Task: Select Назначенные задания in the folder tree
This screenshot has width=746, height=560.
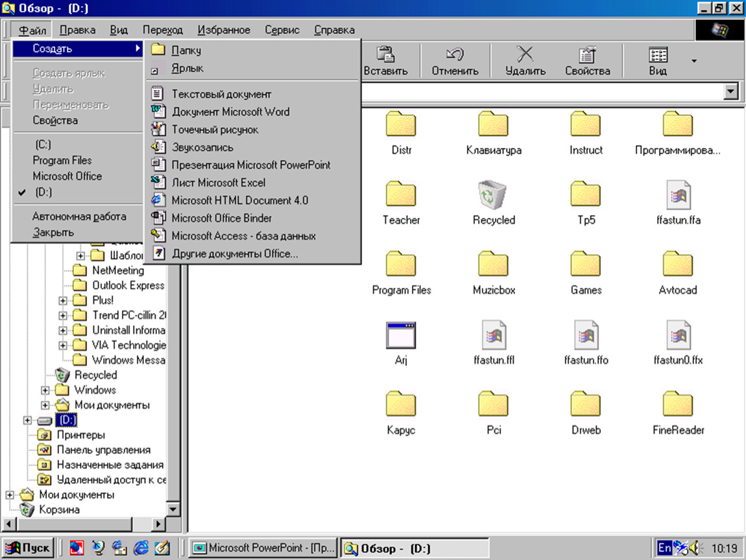Action: (x=110, y=465)
